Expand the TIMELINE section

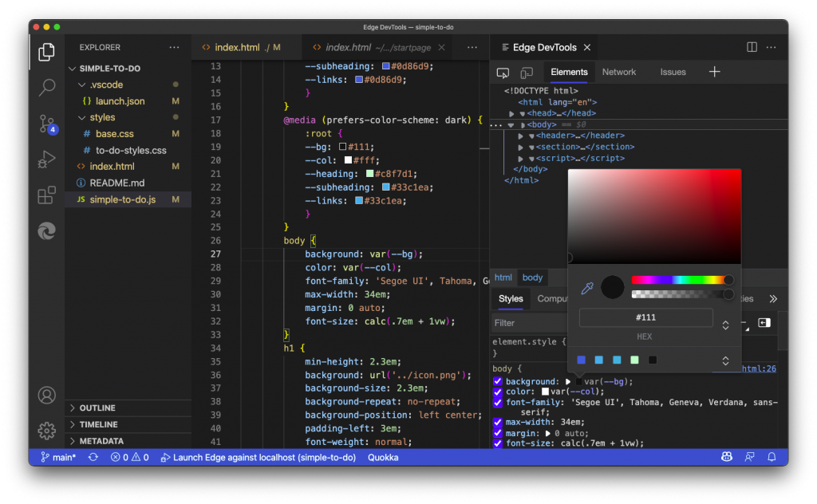tap(73, 424)
